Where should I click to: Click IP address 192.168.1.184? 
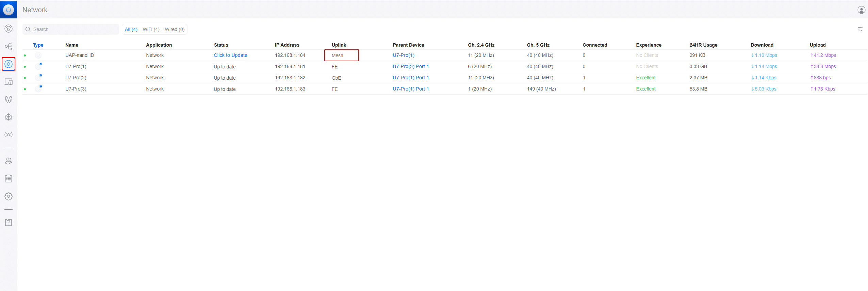(290, 55)
